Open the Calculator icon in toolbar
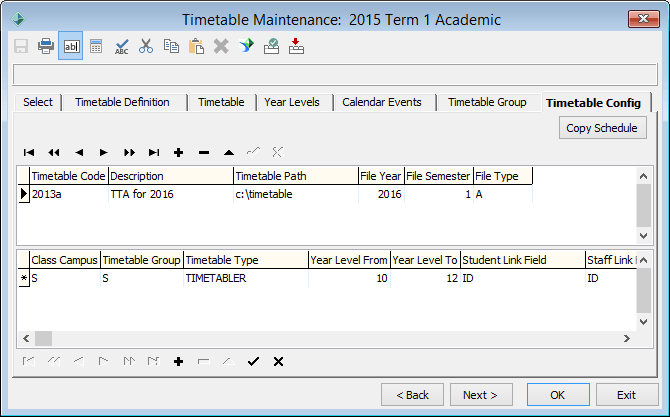The height and width of the screenshot is (417, 670). pos(96,46)
